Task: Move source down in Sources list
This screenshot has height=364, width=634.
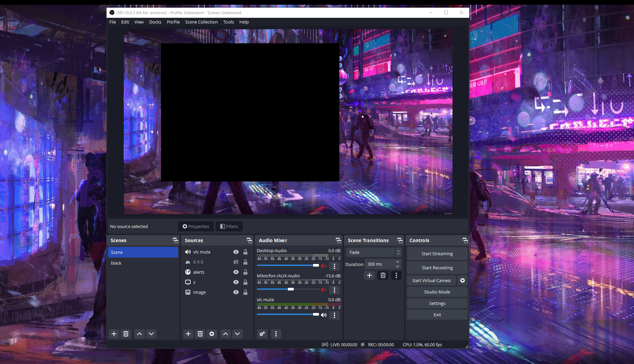Action: [237, 334]
